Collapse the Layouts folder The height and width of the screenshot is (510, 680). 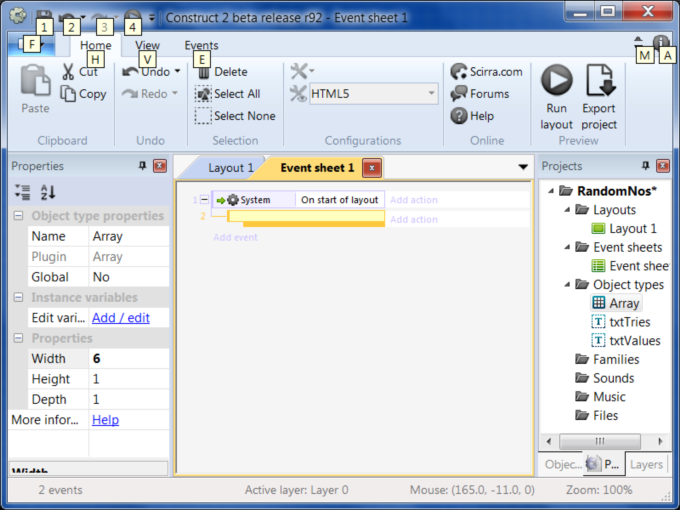[x=567, y=210]
